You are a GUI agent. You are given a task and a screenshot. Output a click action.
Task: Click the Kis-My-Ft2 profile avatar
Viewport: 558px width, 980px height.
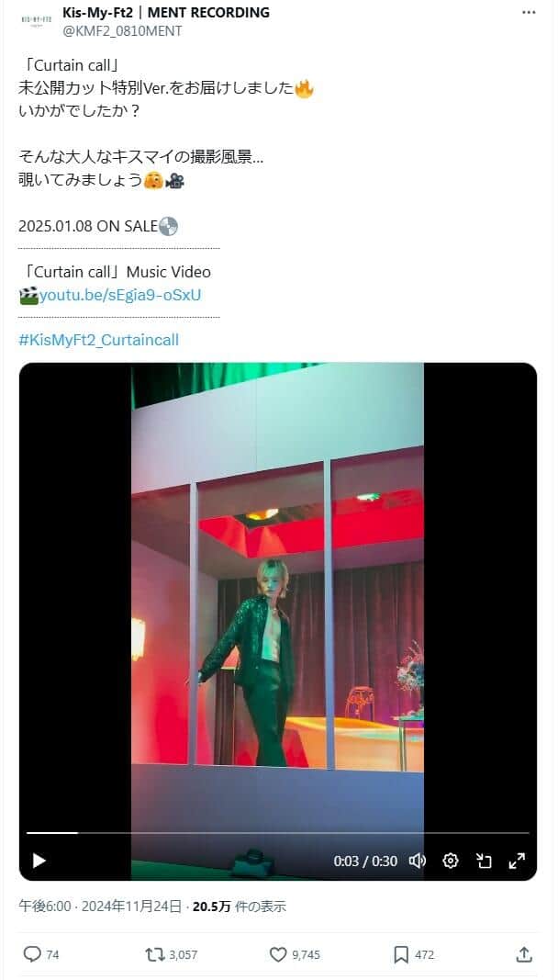(x=35, y=20)
